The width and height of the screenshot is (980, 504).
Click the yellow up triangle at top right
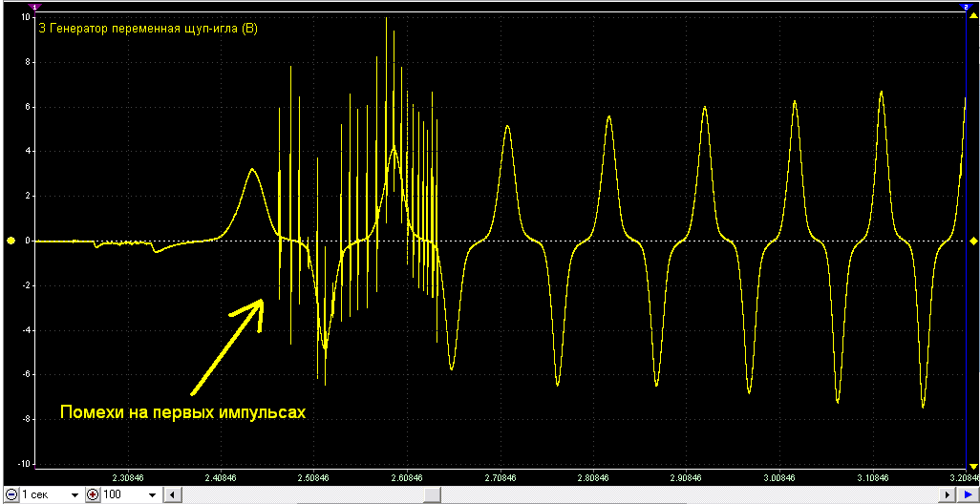[973, 15]
